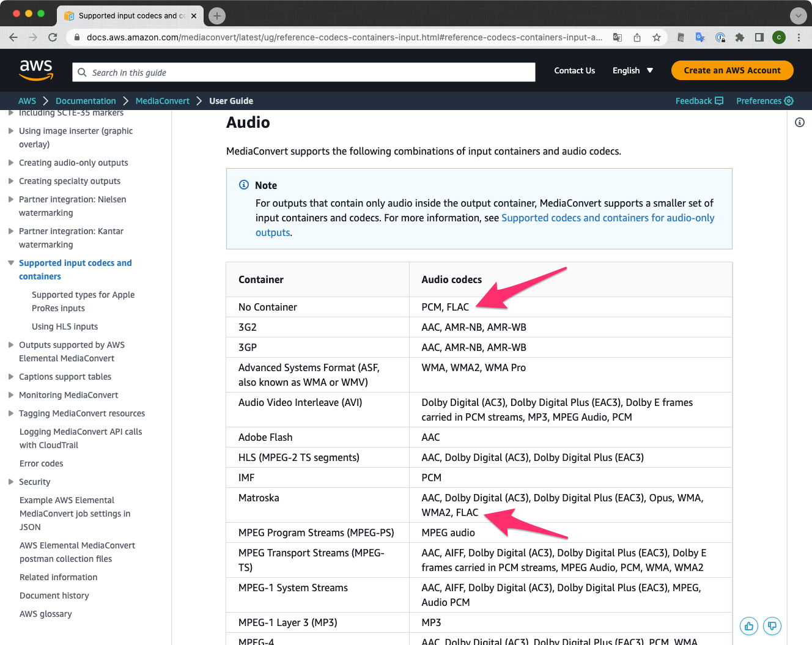Screen dimensions: 812x645
Task: Select the PCM, FLAC codecs cell
Action: (570, 307)
